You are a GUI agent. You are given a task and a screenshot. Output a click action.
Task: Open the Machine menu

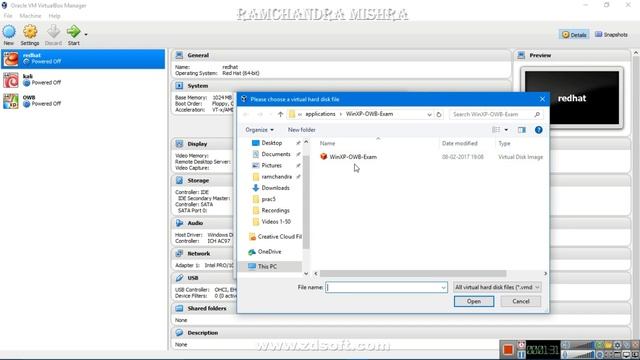[30, 16]
